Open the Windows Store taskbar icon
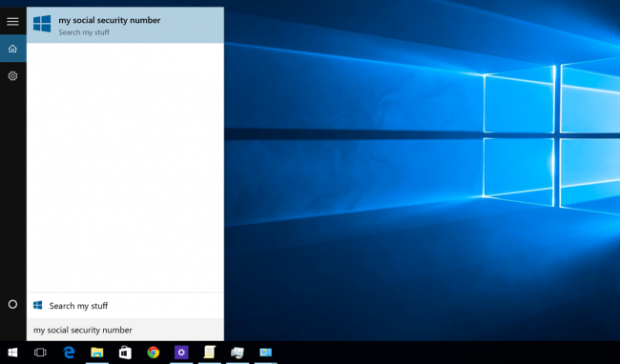620x364 pixels. coord(125,353)
